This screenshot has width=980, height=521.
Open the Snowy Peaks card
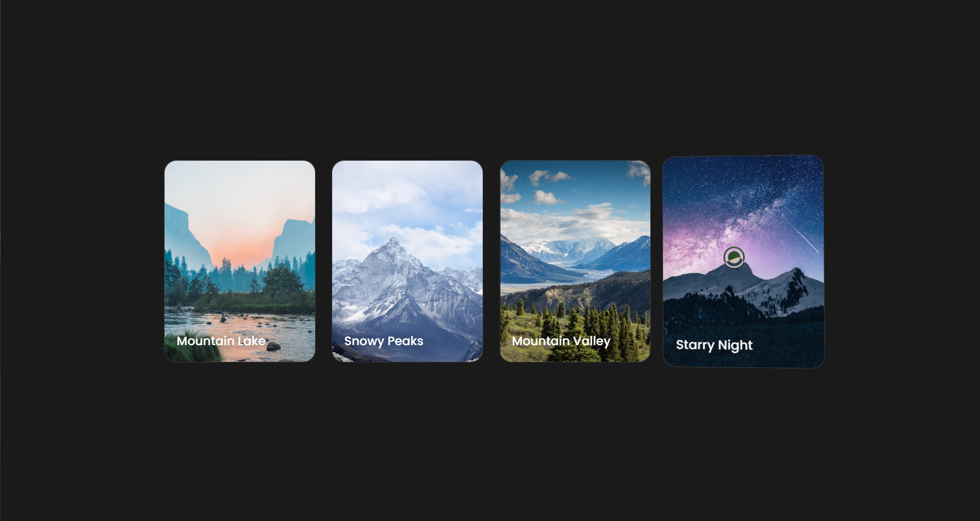pyautogui.click(x=407, y=261)
